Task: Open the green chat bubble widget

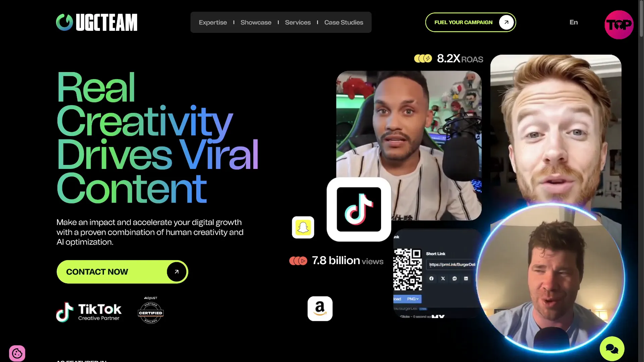Action: click(x=612, y=349)
